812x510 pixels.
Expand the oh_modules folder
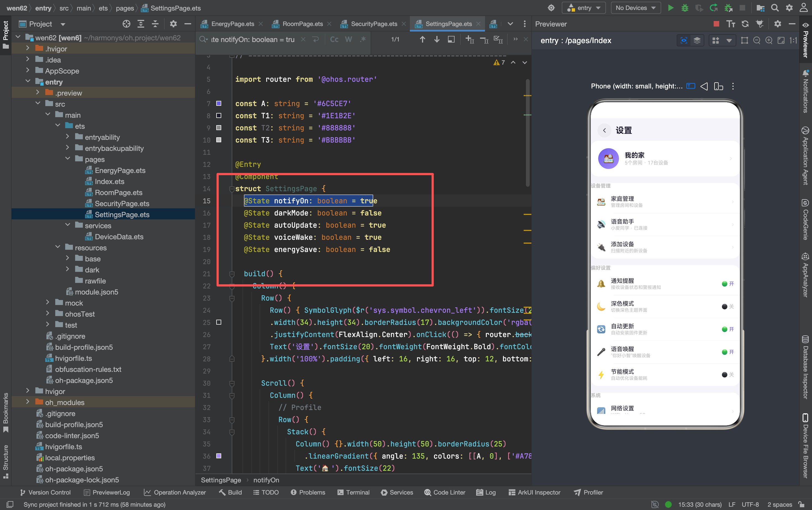(x=28, y=402)
